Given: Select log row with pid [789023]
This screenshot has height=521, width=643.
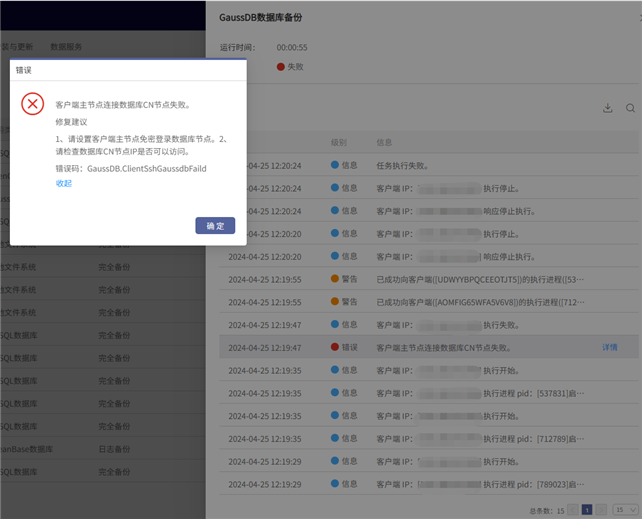Looking at the screenshot, I should click(x=429, y=484).
